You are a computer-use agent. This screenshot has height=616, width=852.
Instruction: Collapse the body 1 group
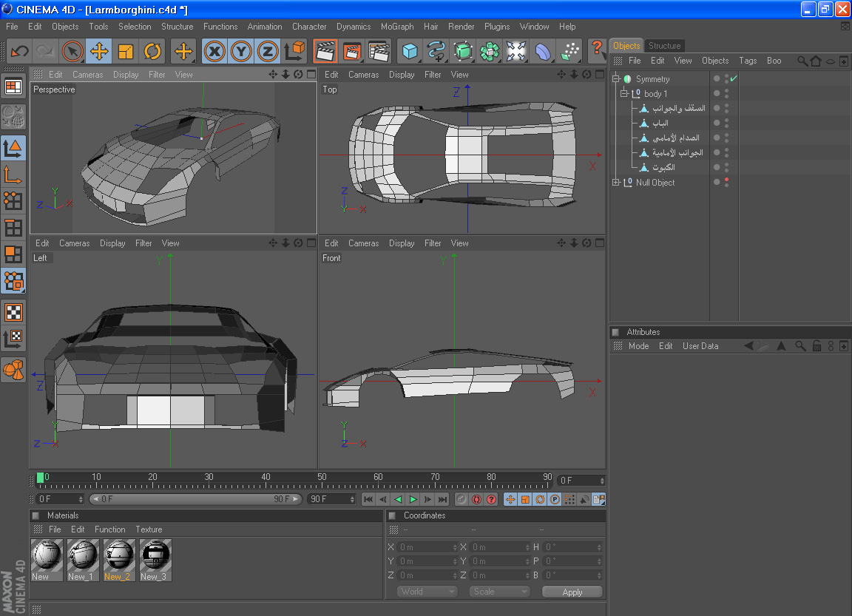click(x=624, y=93)
